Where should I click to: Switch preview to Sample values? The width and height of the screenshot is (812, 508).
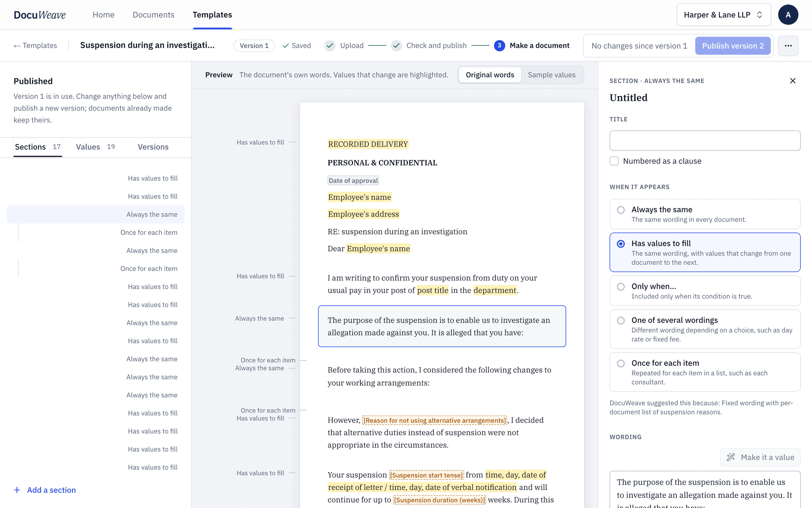click(551, 75)
